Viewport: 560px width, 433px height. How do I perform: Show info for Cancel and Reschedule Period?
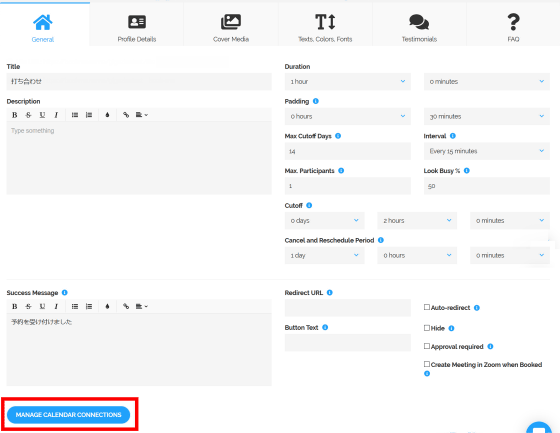381,240
